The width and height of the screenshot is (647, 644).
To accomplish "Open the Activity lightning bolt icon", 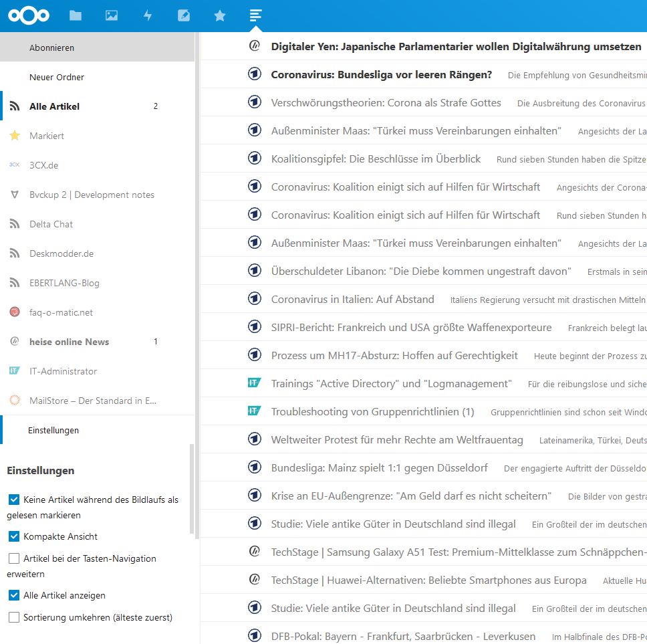I will click(x=148, y=15).
